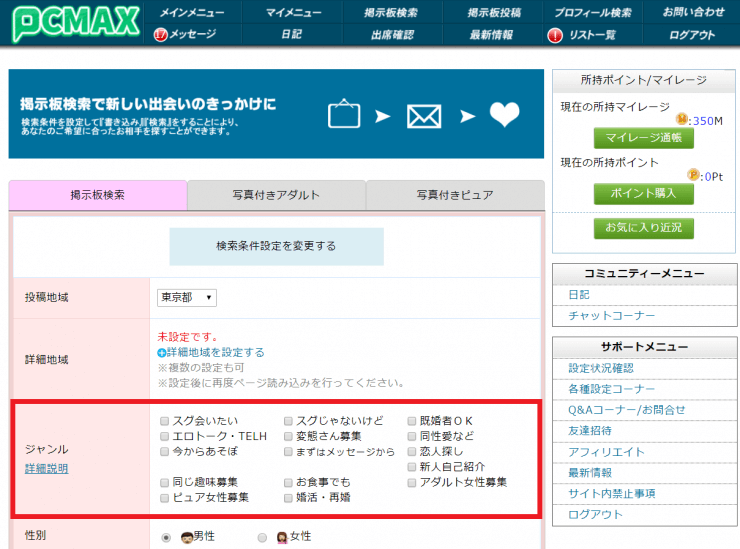Switch to the 写真付きアダルト tab

tap(276, 195)
